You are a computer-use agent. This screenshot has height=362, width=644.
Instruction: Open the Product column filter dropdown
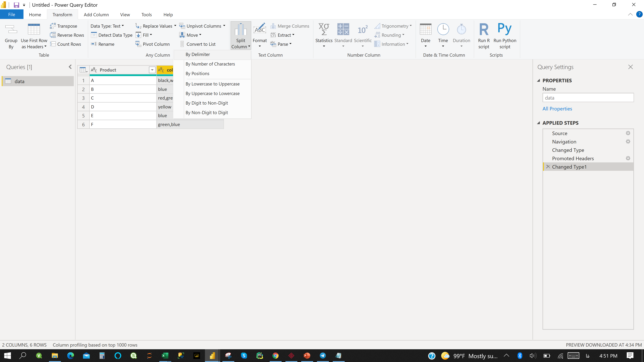pyautogui.click(x=152, y=70)
